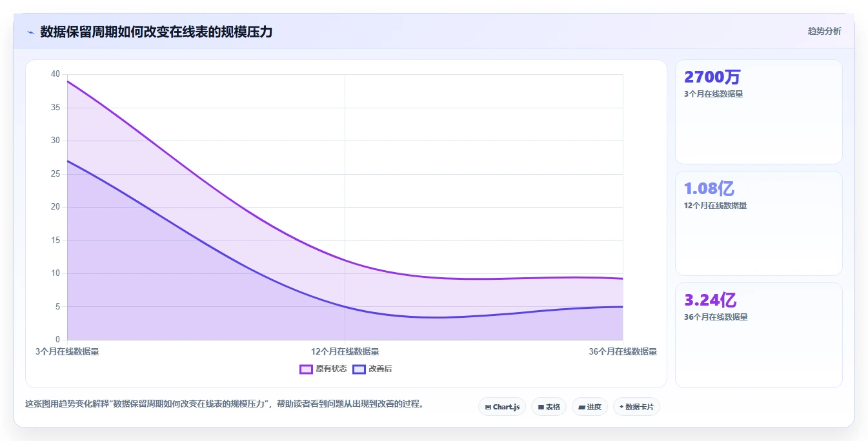
Task: Click the trend icon beside the title
Action: click(x=30, y=32)
